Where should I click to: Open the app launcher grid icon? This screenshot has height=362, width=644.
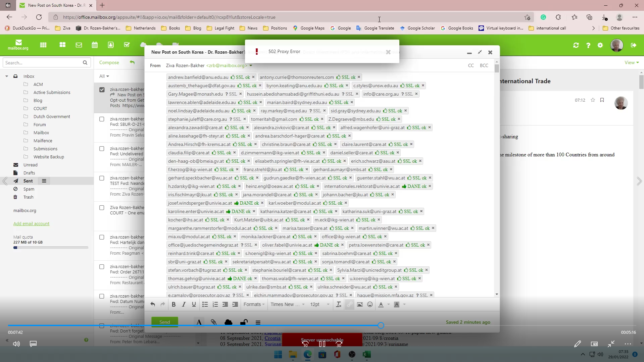[43, 45]
